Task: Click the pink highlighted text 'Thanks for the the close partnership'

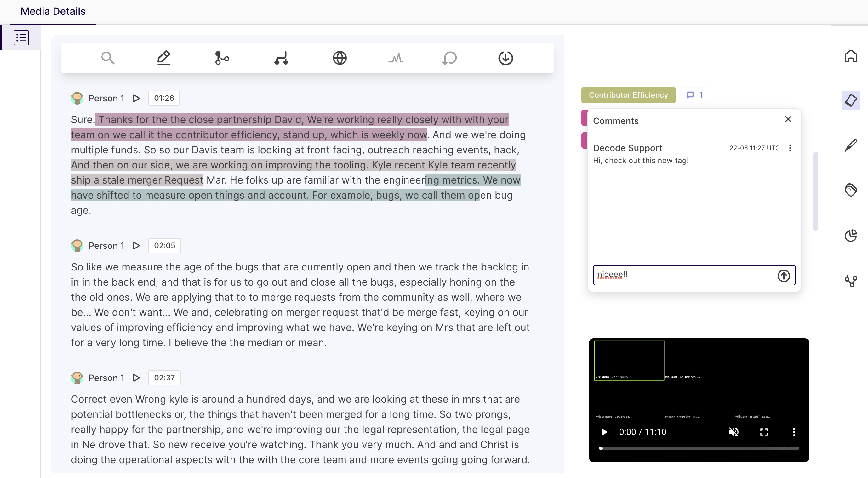Action: (x=185, y=120)
